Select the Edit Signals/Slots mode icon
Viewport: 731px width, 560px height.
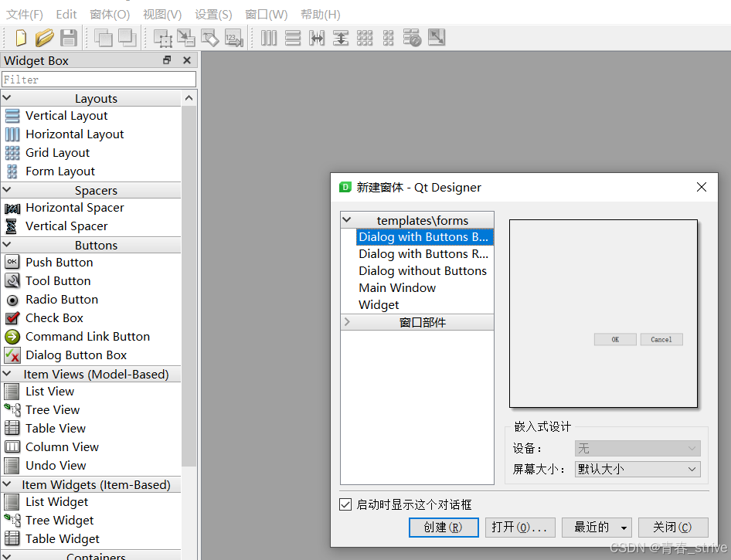click(x=186, y=38)
